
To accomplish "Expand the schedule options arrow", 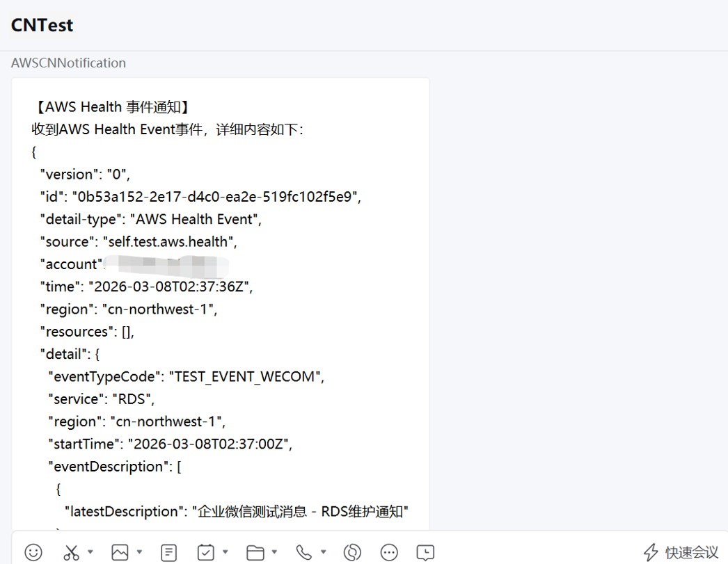I will coord(225,551).
